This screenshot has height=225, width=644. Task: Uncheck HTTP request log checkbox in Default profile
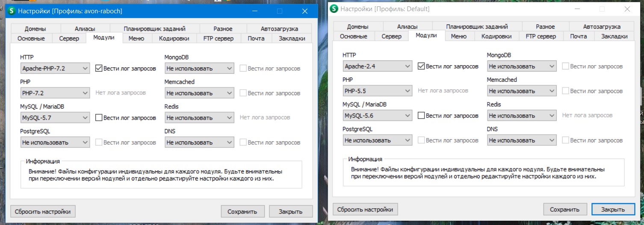pos(421,66)
